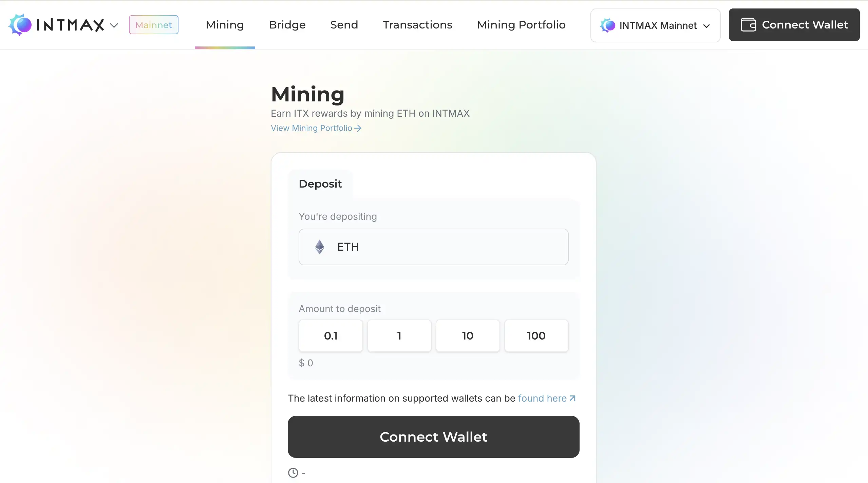Open the ETH token selector

point(433,247)
